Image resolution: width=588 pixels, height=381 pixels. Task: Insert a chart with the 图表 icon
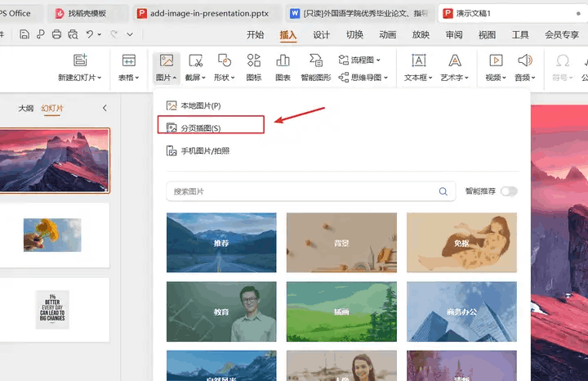(x=283, y=61)
